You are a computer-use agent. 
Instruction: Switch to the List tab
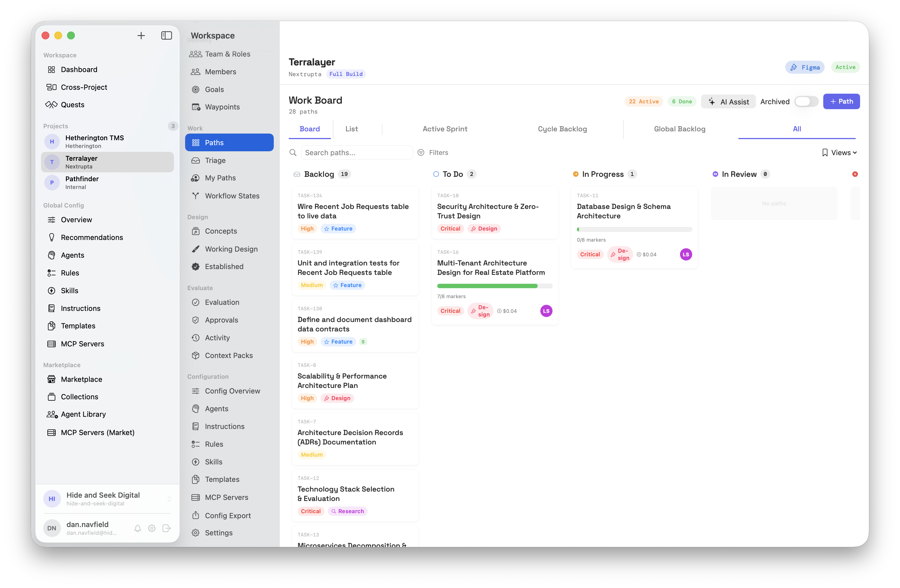point(351,129)
